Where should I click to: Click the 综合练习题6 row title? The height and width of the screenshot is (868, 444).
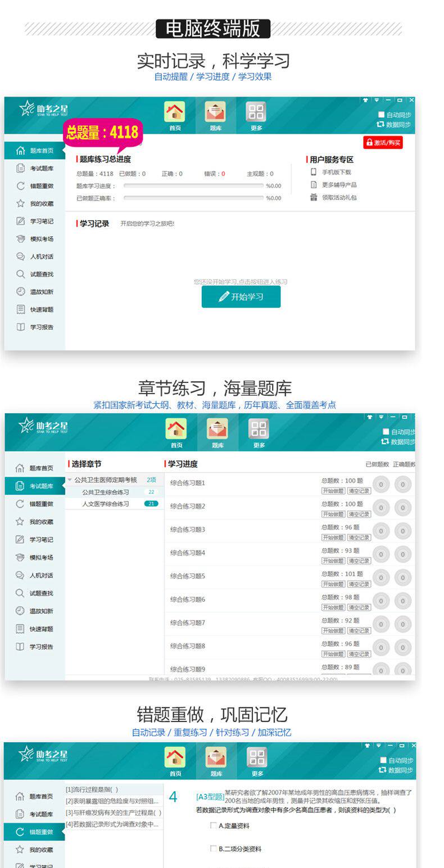click(x=188, y=600)
